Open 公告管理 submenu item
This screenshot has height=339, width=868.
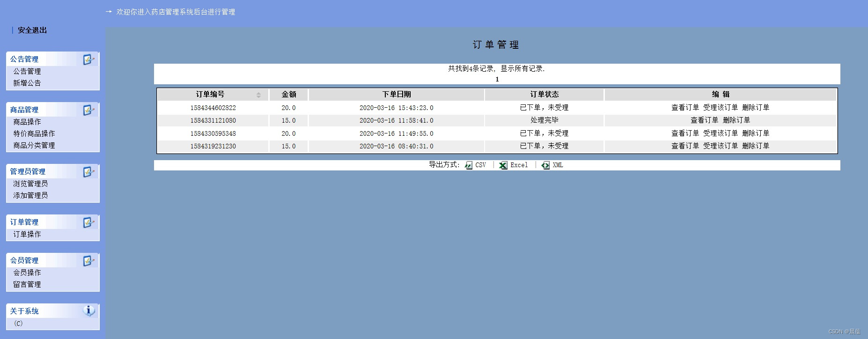tap(27, 71)
